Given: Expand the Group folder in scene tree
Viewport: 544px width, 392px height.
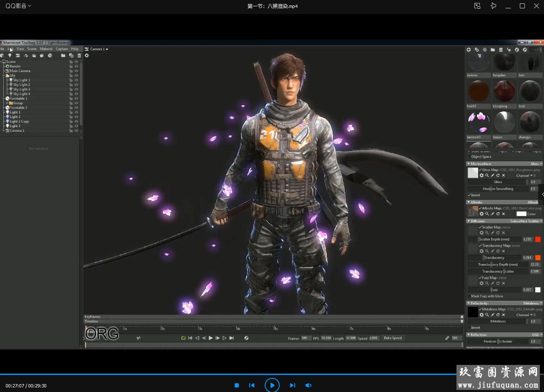Looking at the screenshot, I should pyautogui.click(x=7, y=103).
